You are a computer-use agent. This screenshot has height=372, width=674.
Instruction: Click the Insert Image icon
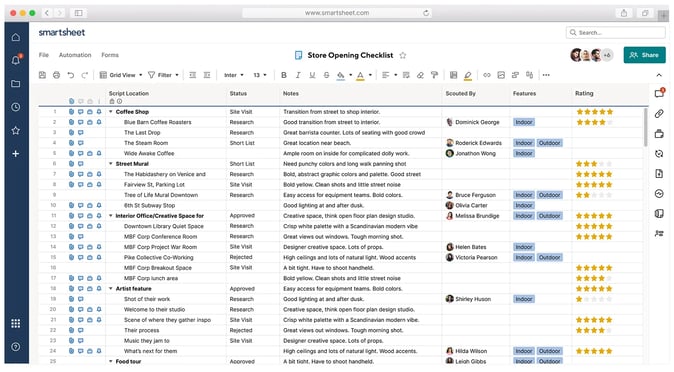coord(501,75)
